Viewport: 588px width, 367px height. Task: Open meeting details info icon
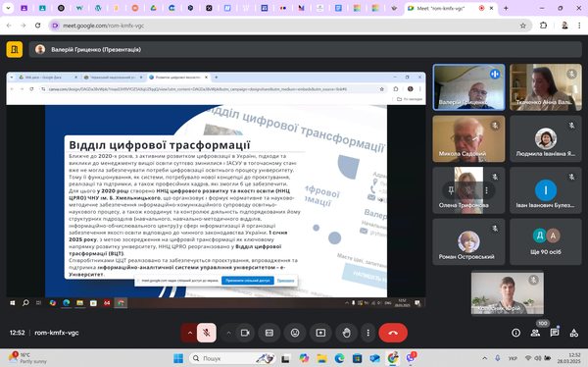[516, 333]
